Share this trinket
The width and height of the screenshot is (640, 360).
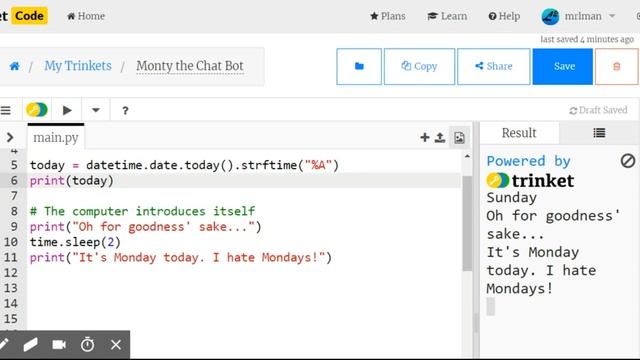click(493, 67)
